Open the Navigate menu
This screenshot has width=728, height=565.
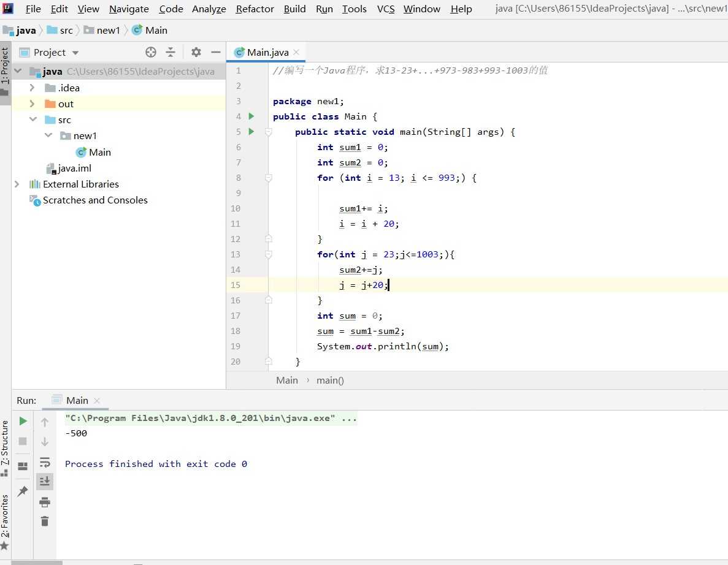click(129, 9)
